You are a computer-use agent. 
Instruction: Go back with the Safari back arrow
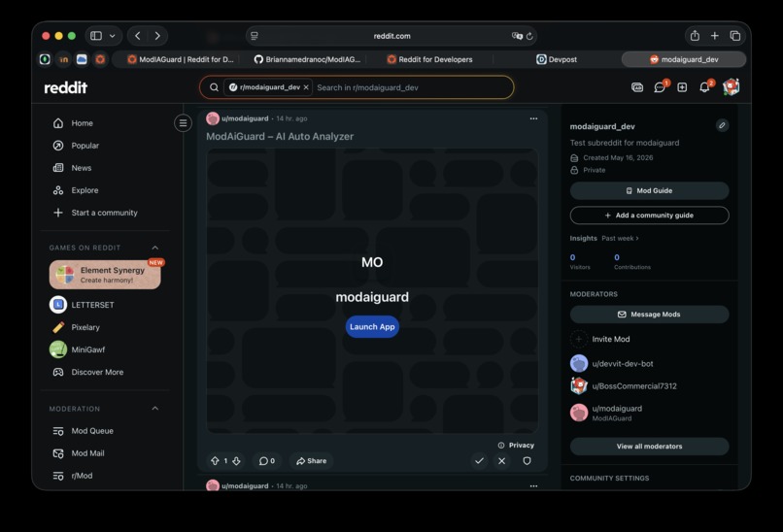138,36
